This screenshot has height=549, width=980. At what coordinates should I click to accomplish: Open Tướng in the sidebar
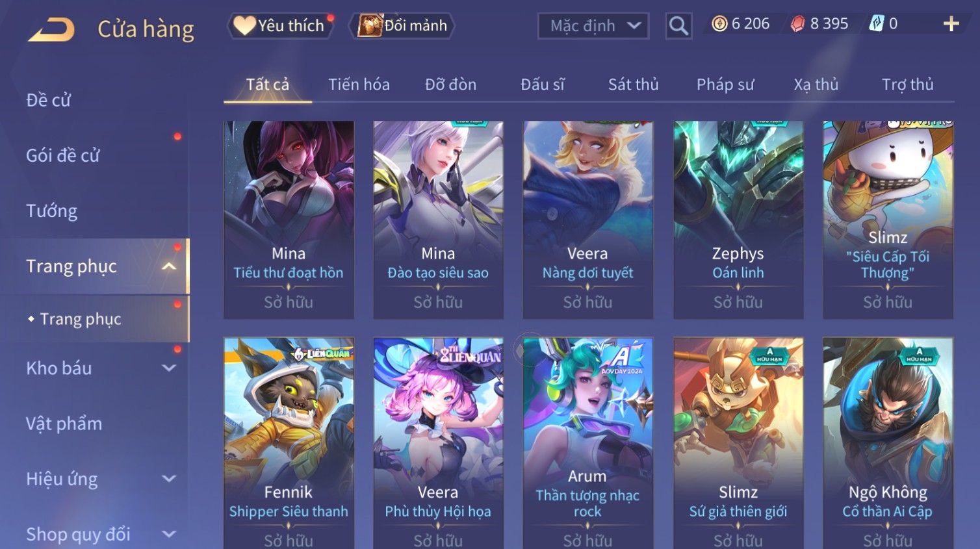[x=51, y=211]
